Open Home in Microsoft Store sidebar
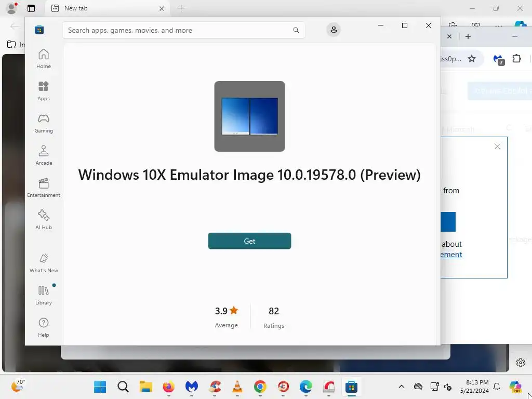This screenshot has height=399, width=532. coord(44,59)
